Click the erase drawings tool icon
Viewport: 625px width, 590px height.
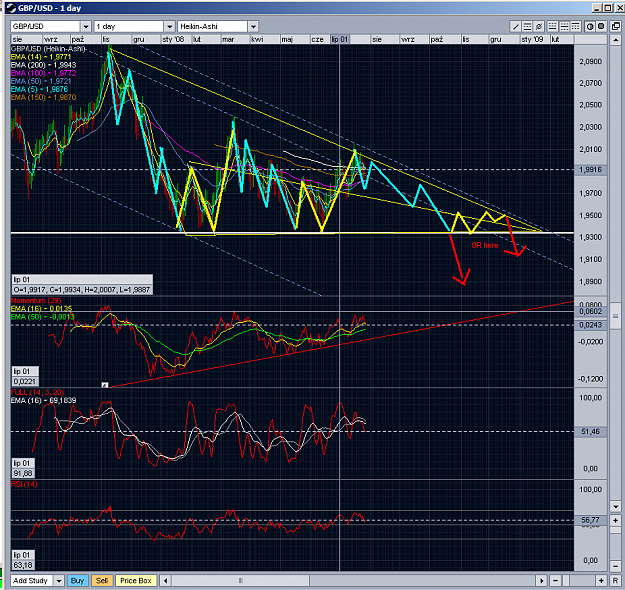(539, 27)
